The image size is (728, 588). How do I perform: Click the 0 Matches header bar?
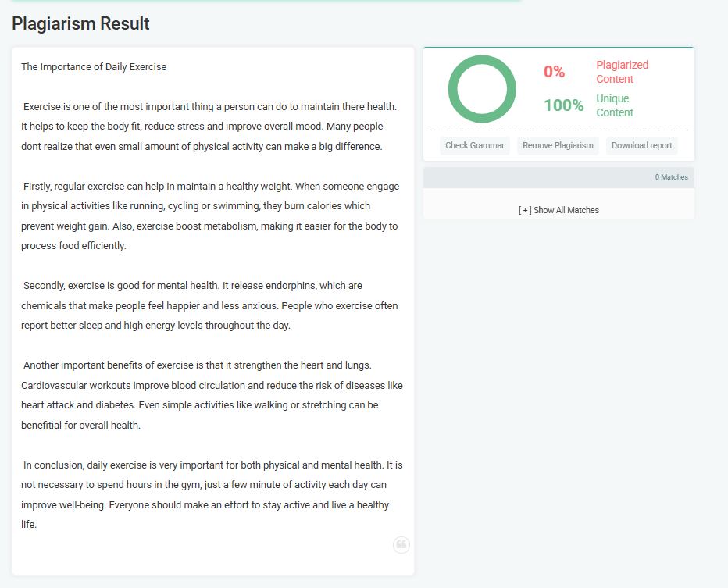pos(558,177)
